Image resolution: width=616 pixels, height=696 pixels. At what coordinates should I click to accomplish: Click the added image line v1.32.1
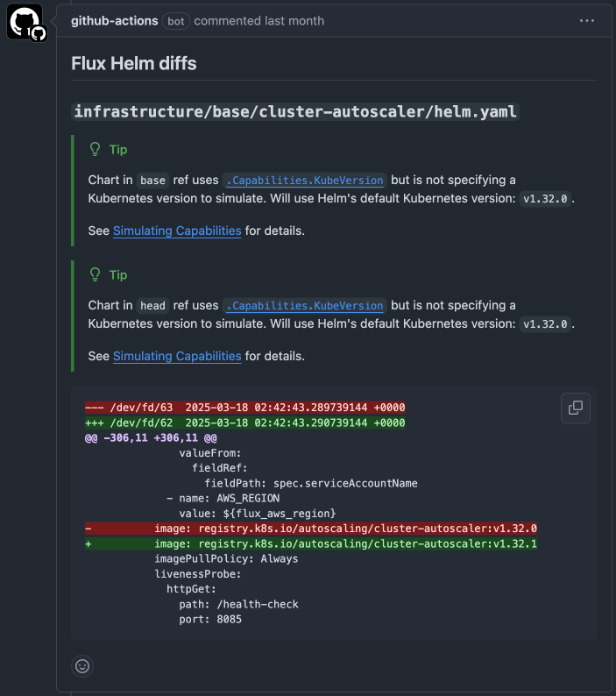coord(311,543)
